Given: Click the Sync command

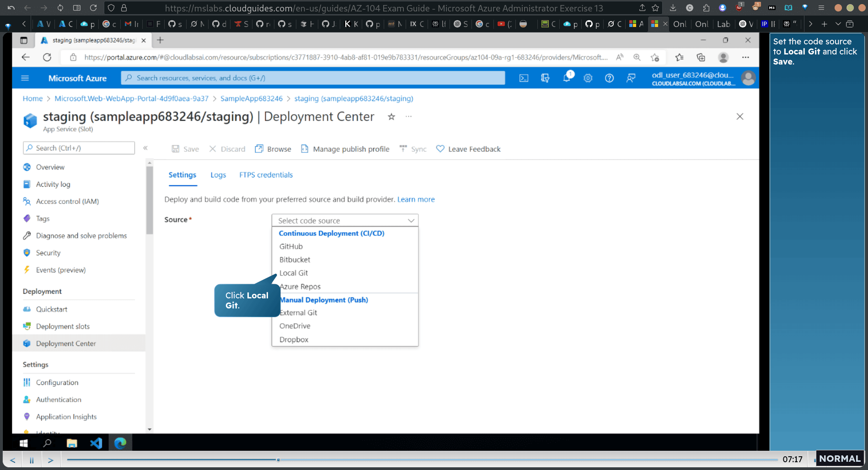Looking at the screenshot, I should click(413, 149).
